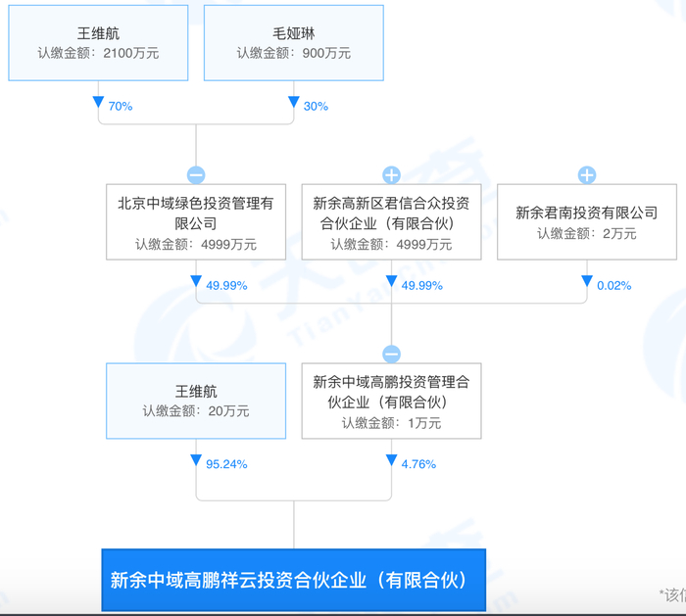
Task: Open 毛娅琳 shareholder card
Action: (x=294, y=43)
